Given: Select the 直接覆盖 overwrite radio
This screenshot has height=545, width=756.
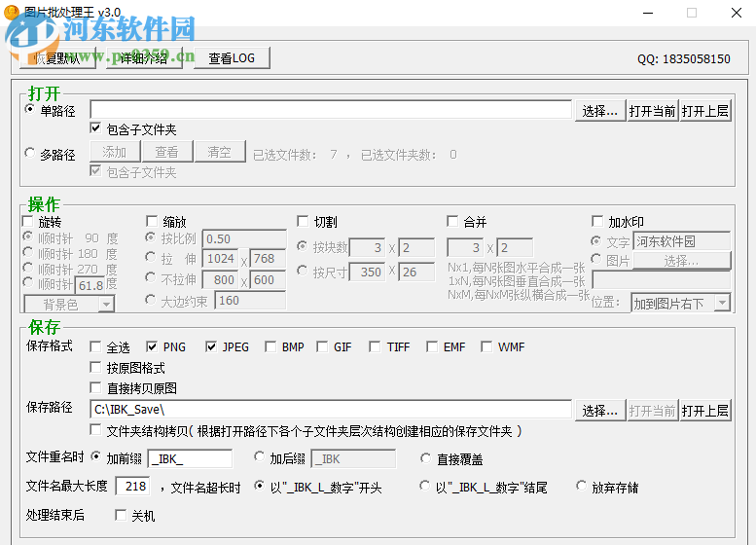Looking at the screenshot, I should 425,457.
